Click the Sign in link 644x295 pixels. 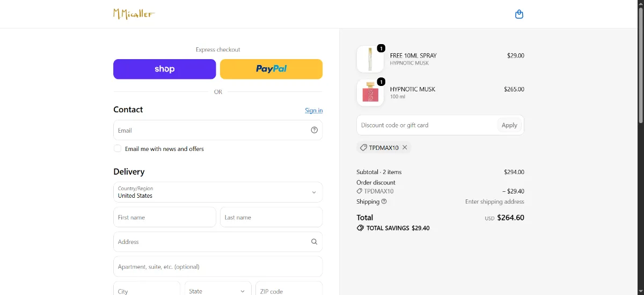pos(314,110)
